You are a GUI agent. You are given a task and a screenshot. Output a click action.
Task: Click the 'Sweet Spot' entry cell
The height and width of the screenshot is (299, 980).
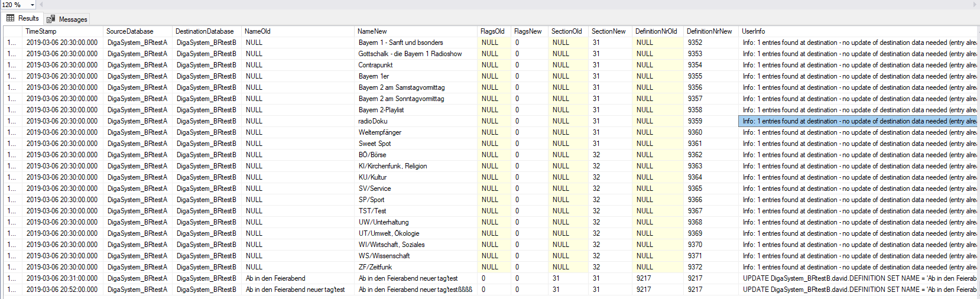pos(374,144)
